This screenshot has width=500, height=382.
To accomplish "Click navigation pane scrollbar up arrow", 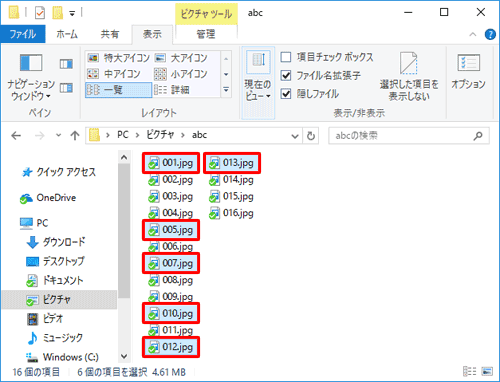I will point(124,157).
